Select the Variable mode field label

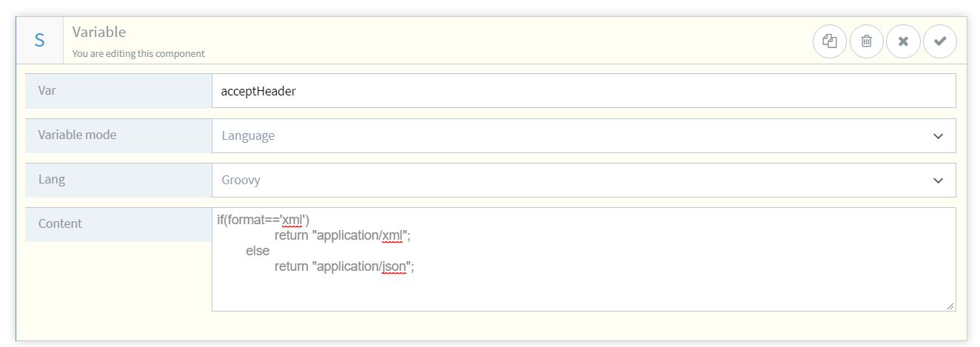pos(77,135)
